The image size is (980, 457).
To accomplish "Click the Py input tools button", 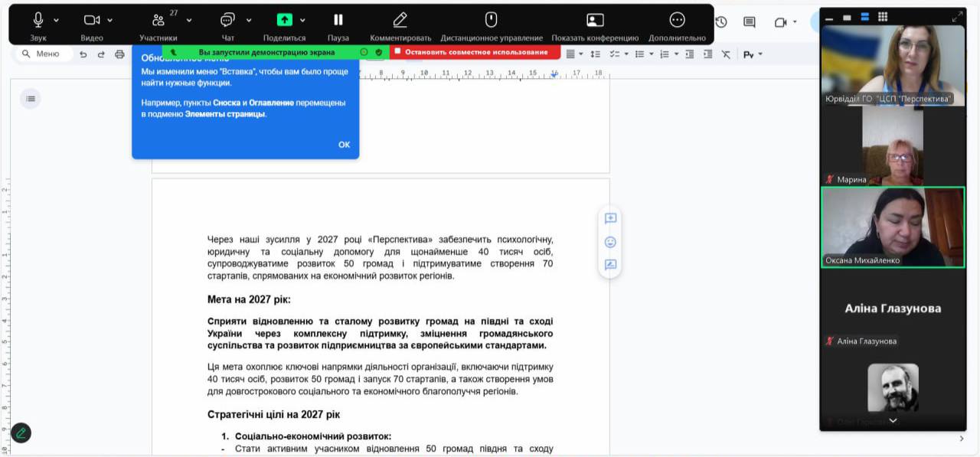I will click(748, 54).
